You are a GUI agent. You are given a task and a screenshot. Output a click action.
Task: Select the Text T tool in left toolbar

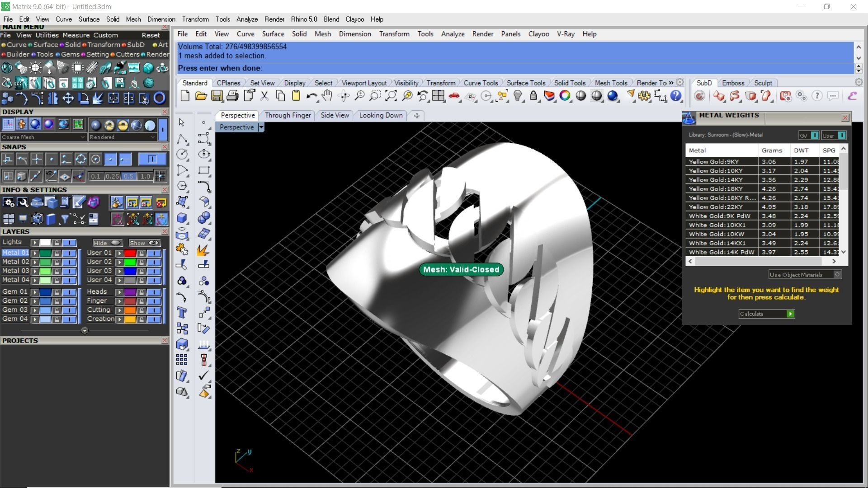click(x=182, y=313)
